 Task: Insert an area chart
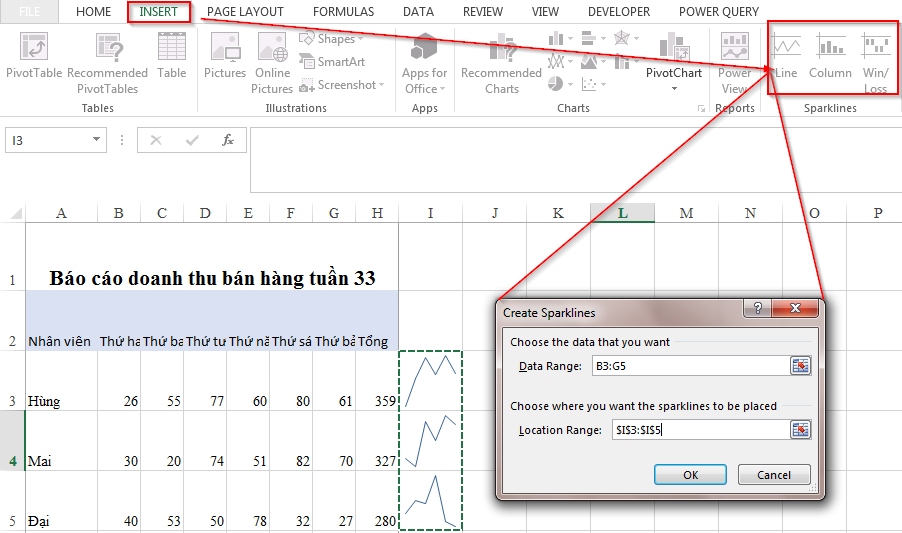[593, 61]
